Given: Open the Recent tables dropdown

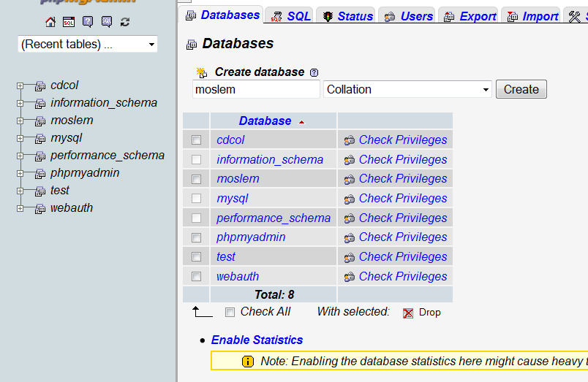Looking at the screenshot, I should pos(87,45).
